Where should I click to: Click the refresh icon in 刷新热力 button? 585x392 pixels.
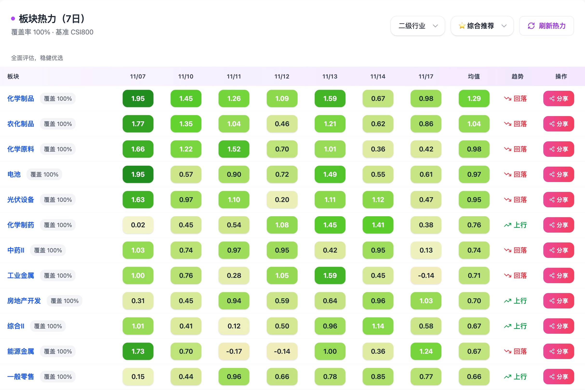tap(531, 26)
